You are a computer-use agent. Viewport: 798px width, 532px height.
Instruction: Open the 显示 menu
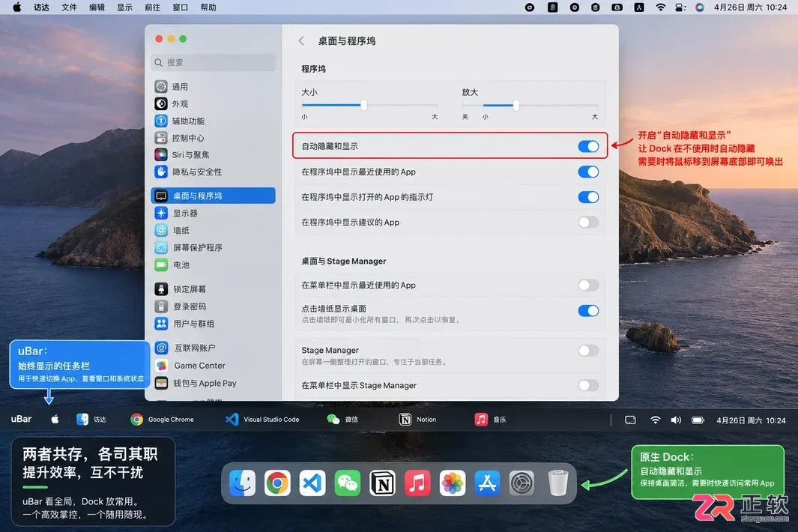[x=124, y=7]
